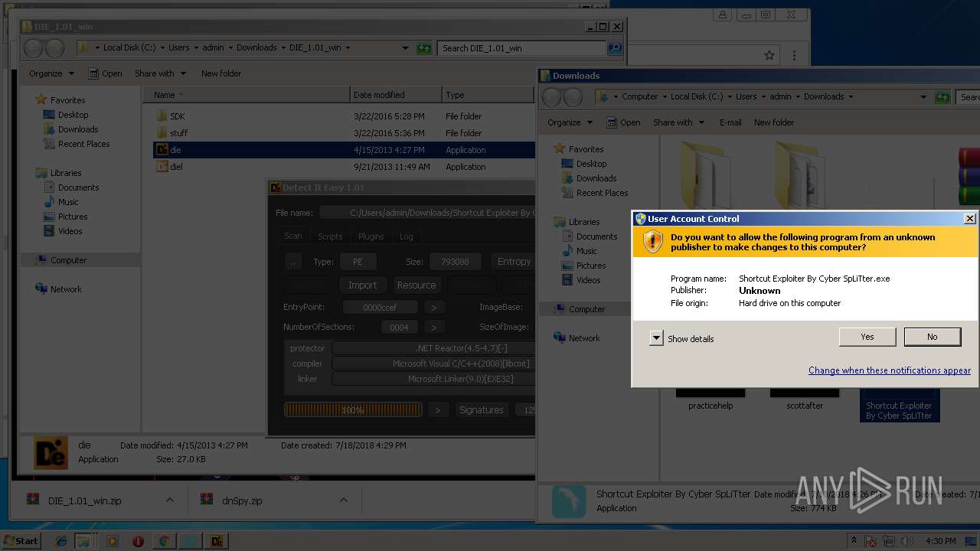Click the Search DIE_1.01_win field
Screen dimensions: 980x551
pos(522,47)
